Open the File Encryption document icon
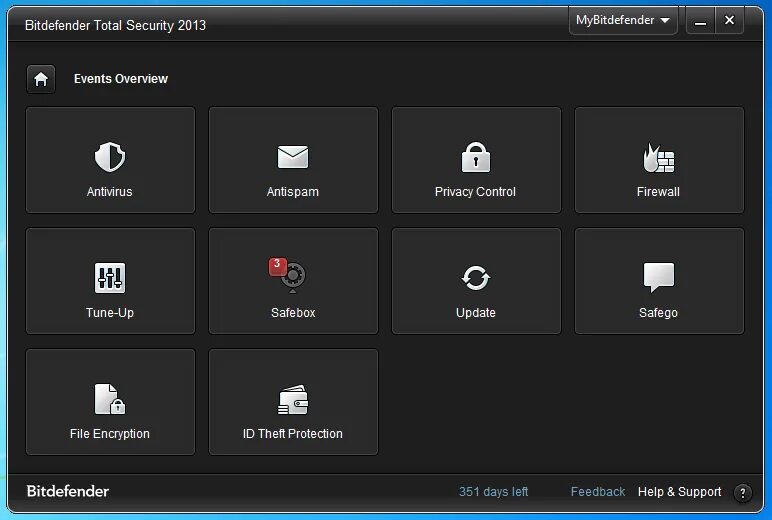Viewport: 772px width, 520px height. point(110,399)
